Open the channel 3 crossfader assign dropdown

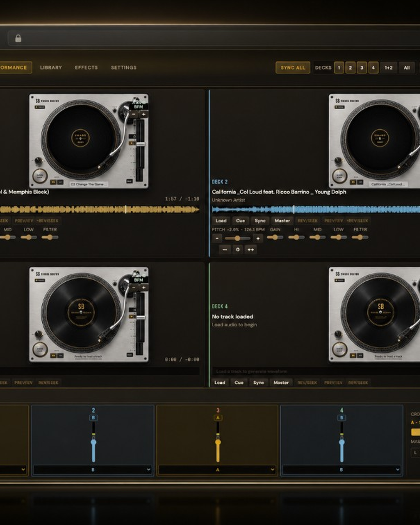point(217,469)
